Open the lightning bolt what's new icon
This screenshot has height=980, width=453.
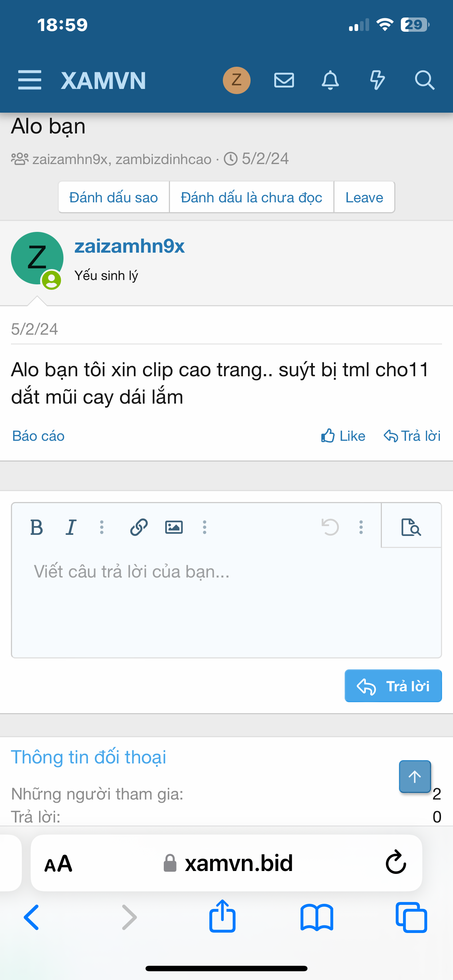point(377,80)
